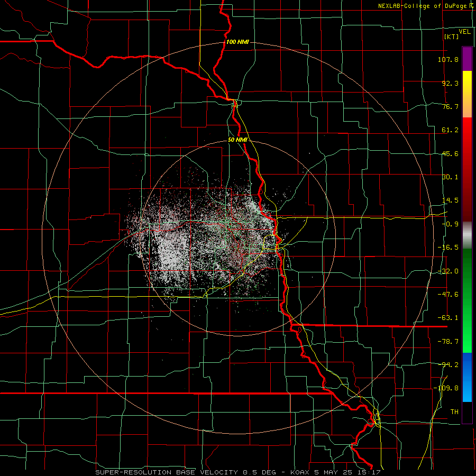This screenshot has width=476, height=476.
Task: Select the -47.6 velocity scale value
Action: click(448, 295)
